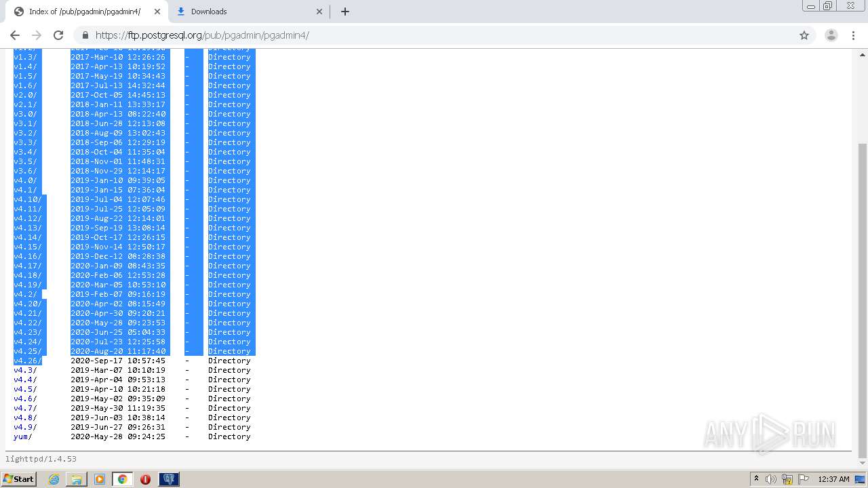Switch to Index of /pub/pgadmin/pgadmin4 tab
868x488 pixels.
coord(85,12)
